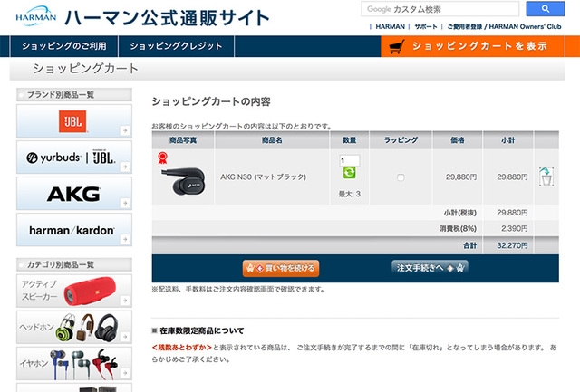
Task: Click the カテゴリ別商品一覧 sidebar heading
Action: pos(74,264)
